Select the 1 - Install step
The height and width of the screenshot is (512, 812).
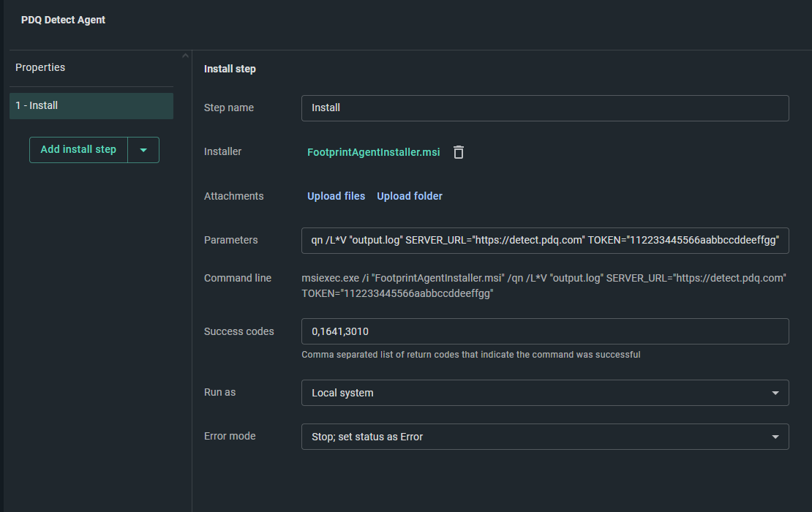click(91, 105)
